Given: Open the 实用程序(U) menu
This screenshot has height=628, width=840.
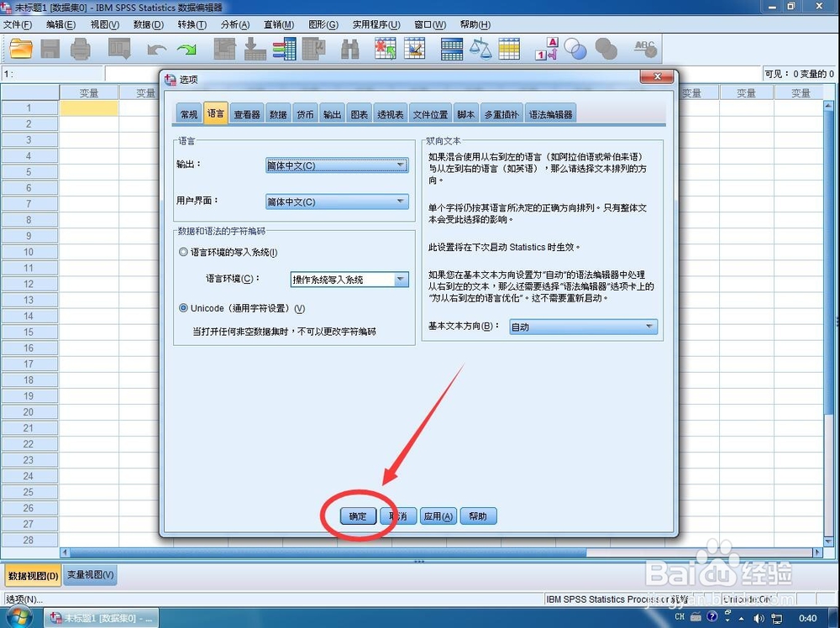Looking at the screenshot, I should [x=376, y=24].
